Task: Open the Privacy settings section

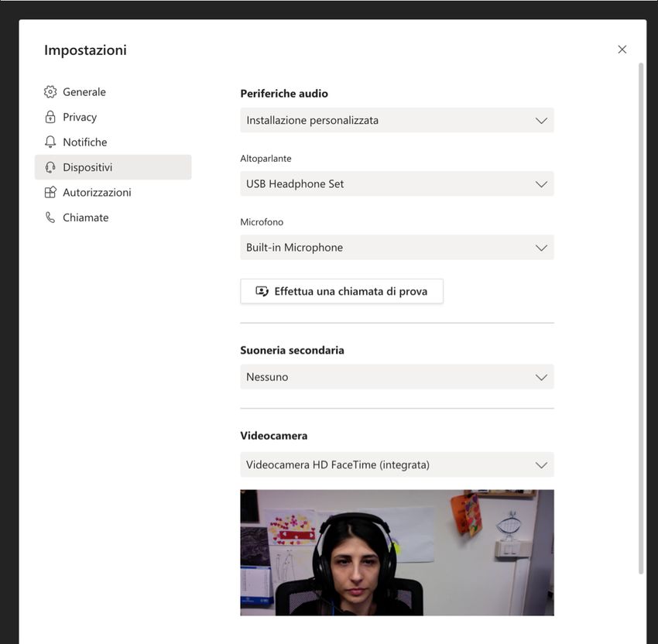Action: point(80,117)
